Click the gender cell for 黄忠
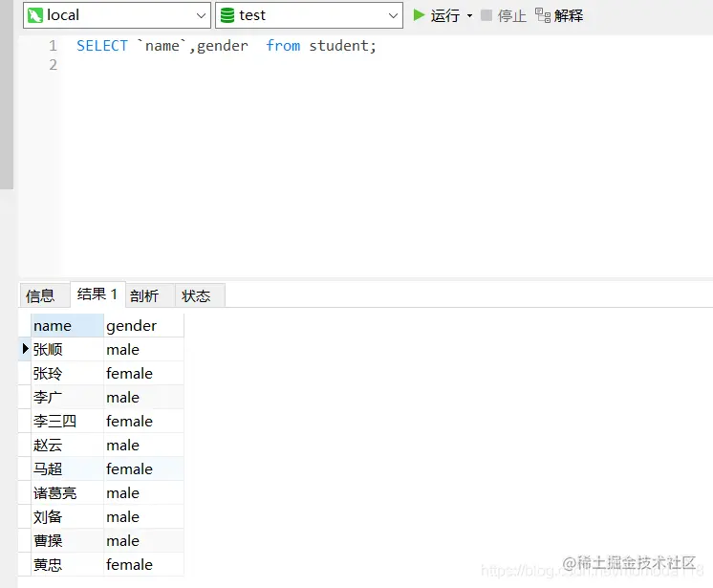Screen dimensions: 713x588 (143, 564)
